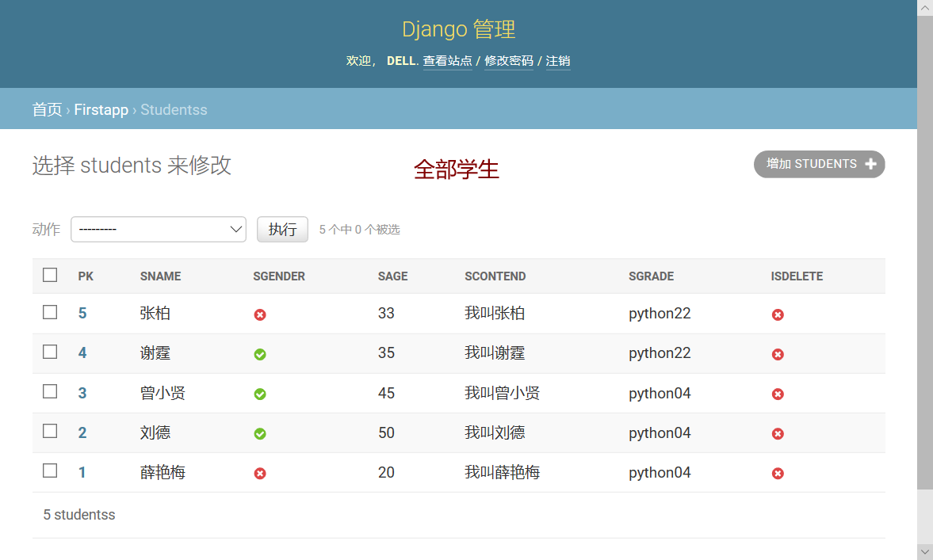Click the scrollbar up arrow
The height and width of the screenshot is (560, 933).
pos(924,8)
